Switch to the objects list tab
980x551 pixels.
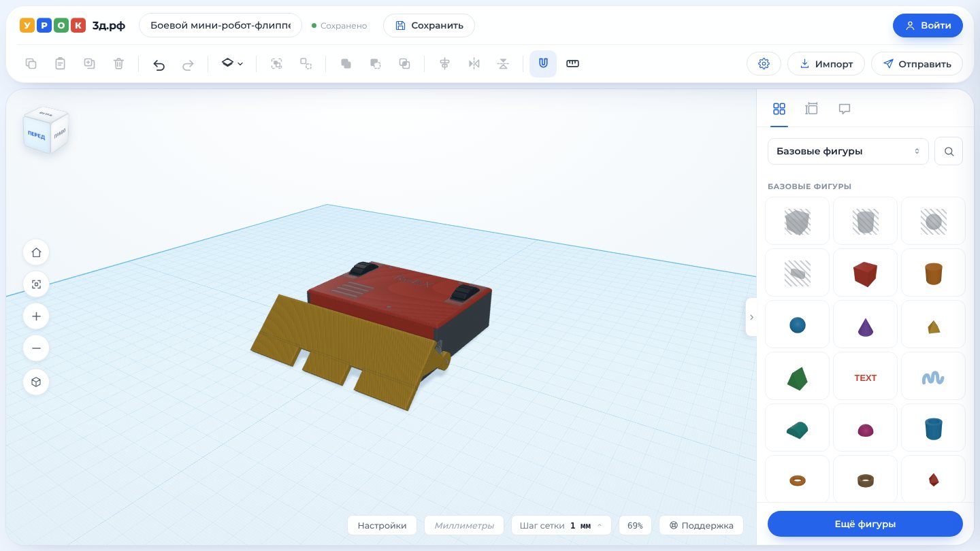tap(811, 109)
